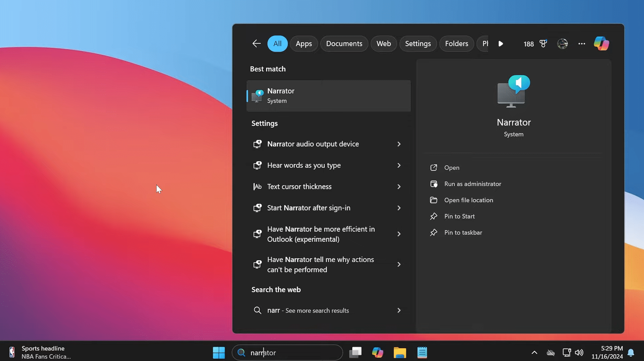
Task: Open the notification bell icon
Action: [631, 353]
